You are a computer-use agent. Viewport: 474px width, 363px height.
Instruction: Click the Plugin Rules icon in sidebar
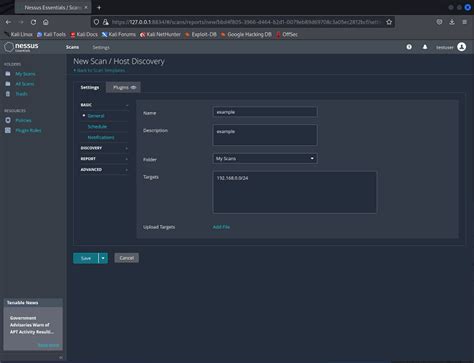point(8,130)
